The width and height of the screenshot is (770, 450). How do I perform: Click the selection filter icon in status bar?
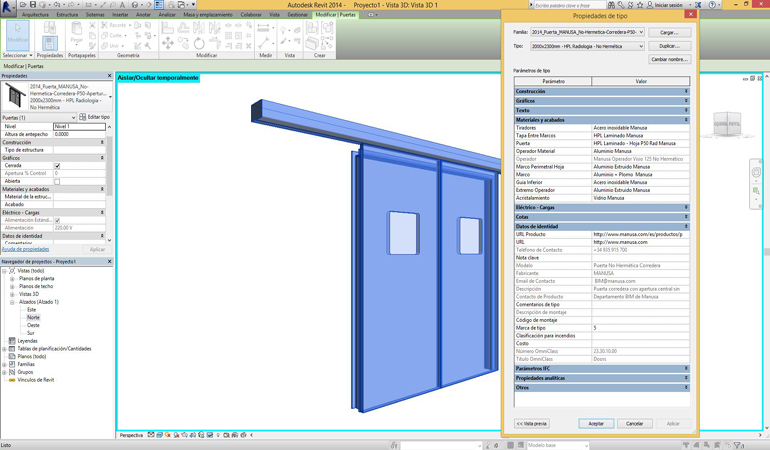pyautogui.click(x=738, y=445)
